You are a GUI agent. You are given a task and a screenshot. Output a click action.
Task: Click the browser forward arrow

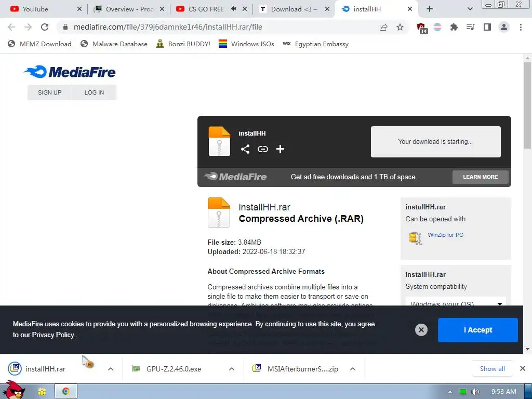(28, 27)
